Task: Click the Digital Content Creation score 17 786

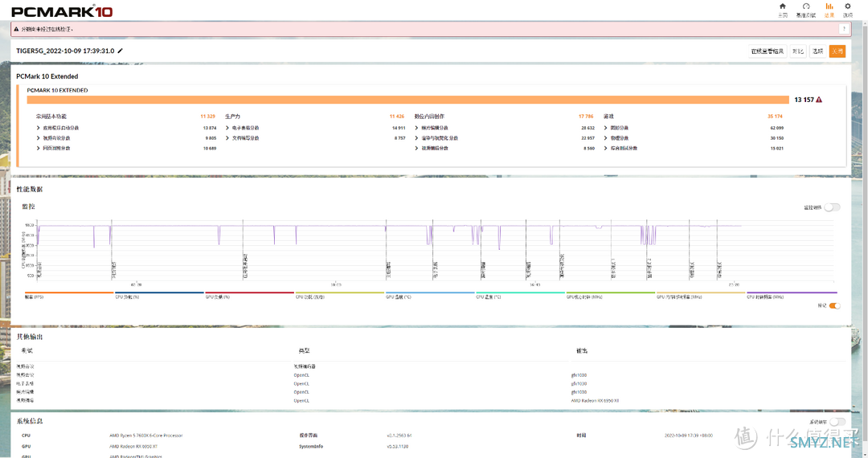Action: (586, 117)
